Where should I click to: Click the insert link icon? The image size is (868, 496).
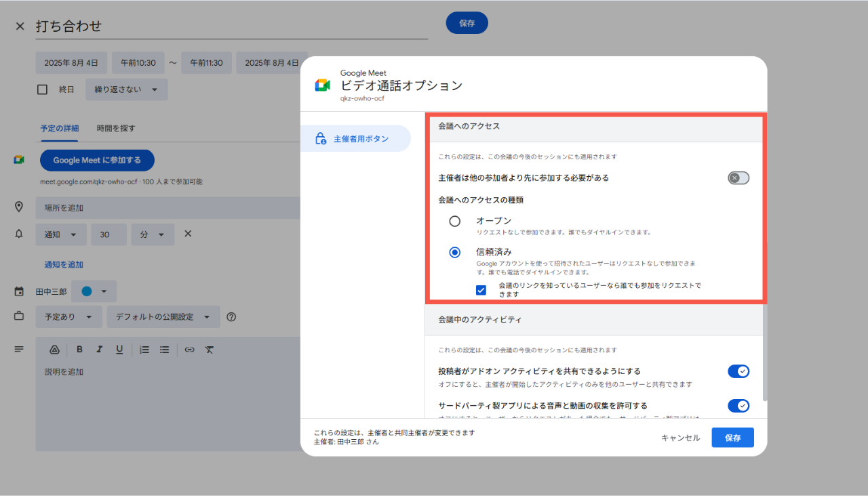click(x=189, y=350)
